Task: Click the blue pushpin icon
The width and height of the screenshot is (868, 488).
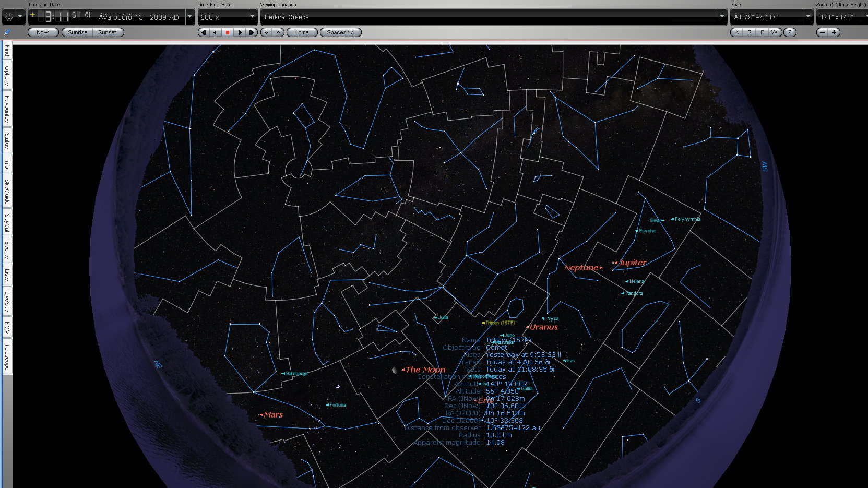Action: 7,32
